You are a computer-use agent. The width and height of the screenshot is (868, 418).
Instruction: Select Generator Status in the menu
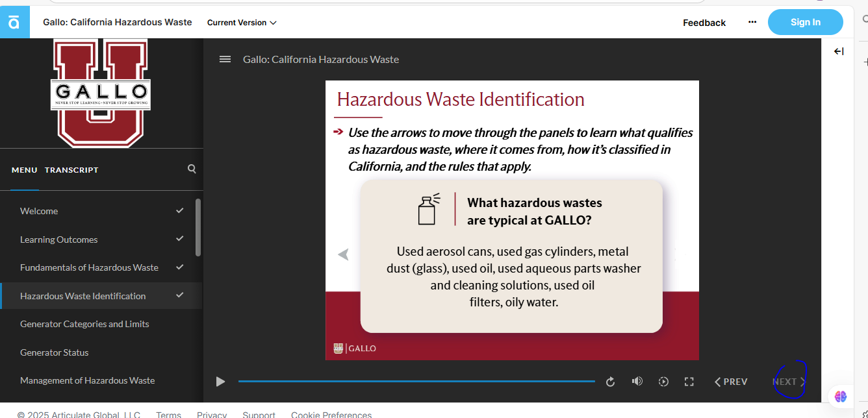[x=101, y=352]
